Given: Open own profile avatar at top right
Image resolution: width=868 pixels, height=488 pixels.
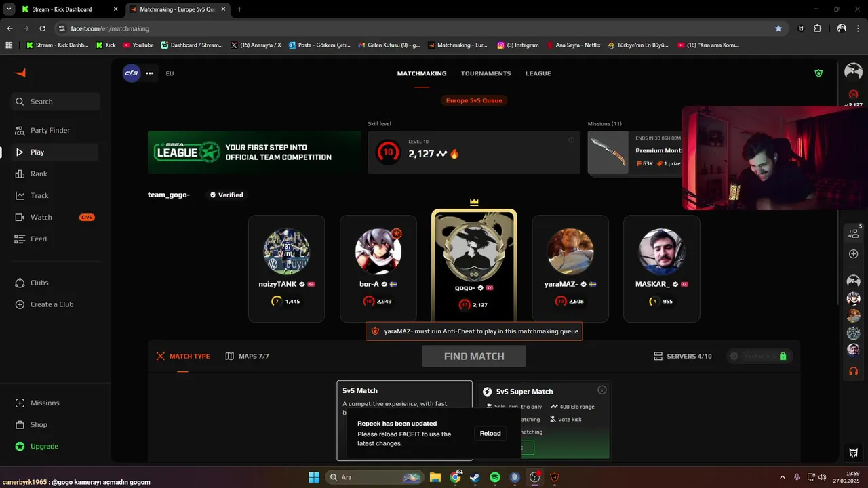Looking at the screenshot, I should click(x=853, y=71).
